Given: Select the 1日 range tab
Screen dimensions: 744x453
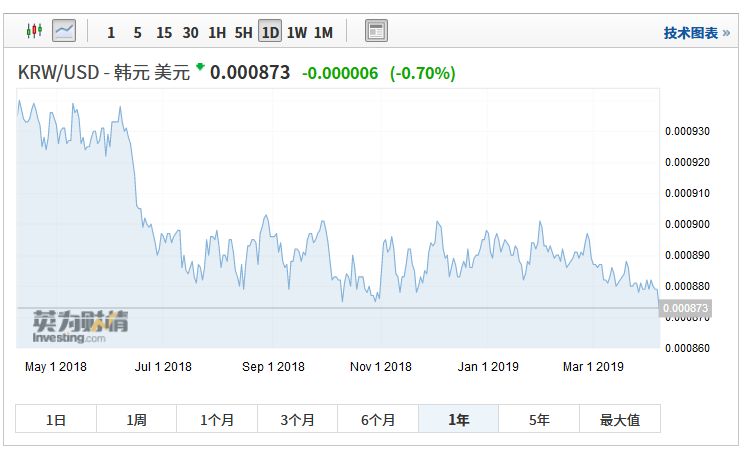Looking at the screenshot, I should point(56,419).
